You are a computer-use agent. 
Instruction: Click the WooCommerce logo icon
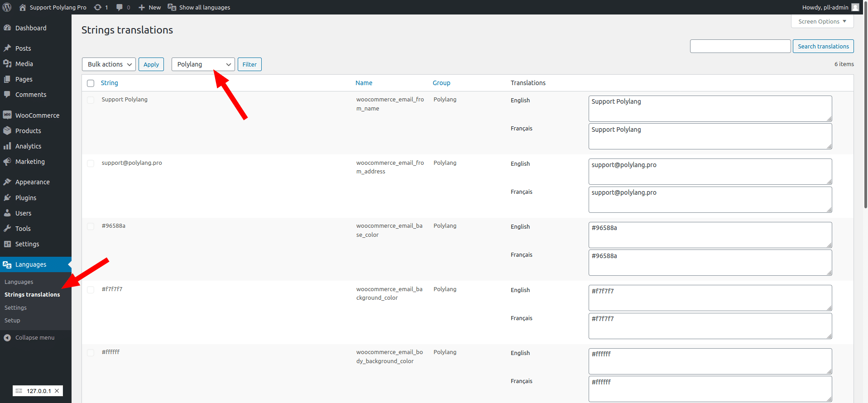[x=7, y=115]
